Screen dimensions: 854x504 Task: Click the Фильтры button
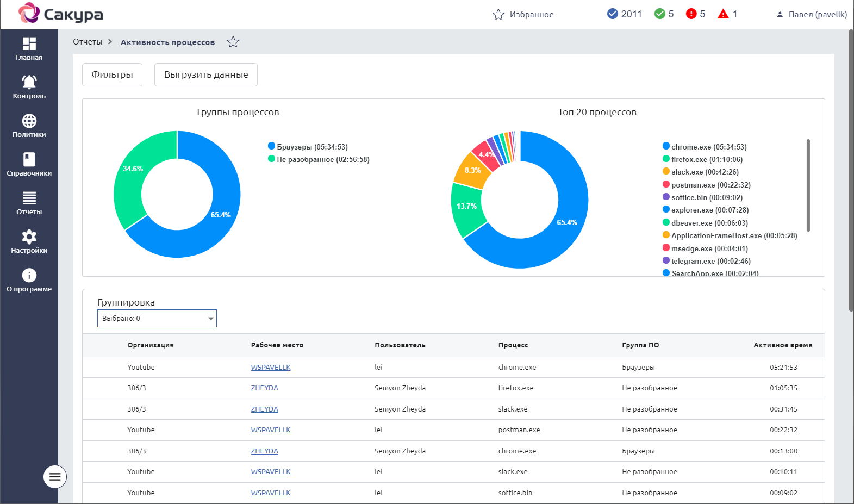click(x=112, y=75)
